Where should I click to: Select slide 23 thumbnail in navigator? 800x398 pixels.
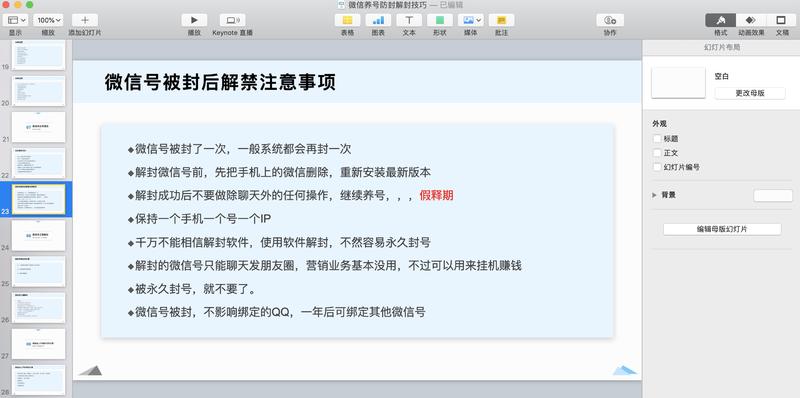pos(39,200)
